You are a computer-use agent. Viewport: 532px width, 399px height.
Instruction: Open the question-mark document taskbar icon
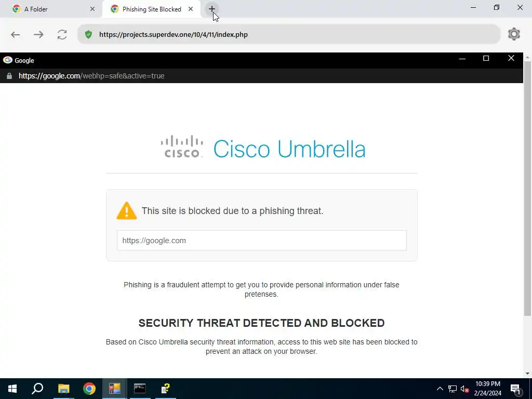coord(166,389)
